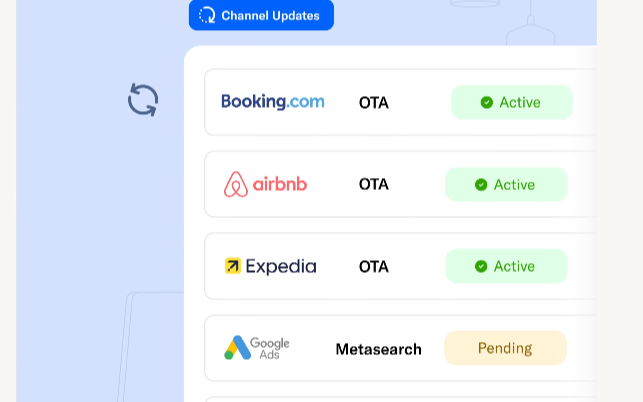
Task: Click the Pending status badge for Google Ads
Action: 505,348
